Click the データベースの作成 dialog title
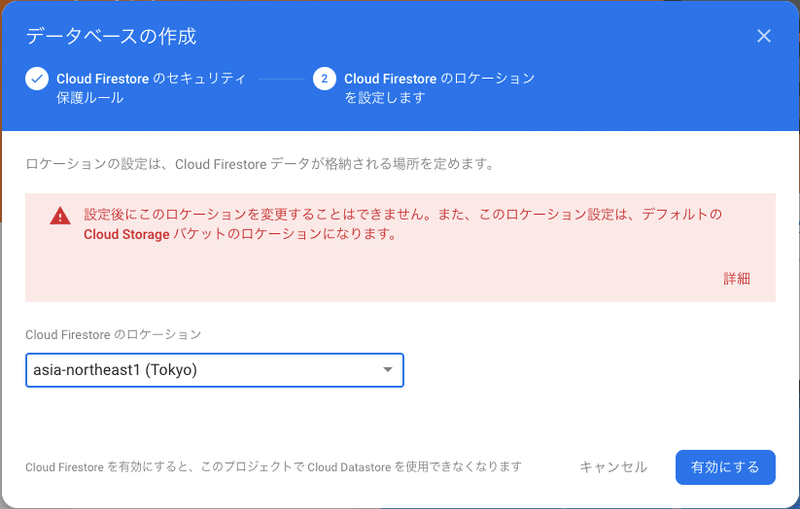 click(111, 36)
